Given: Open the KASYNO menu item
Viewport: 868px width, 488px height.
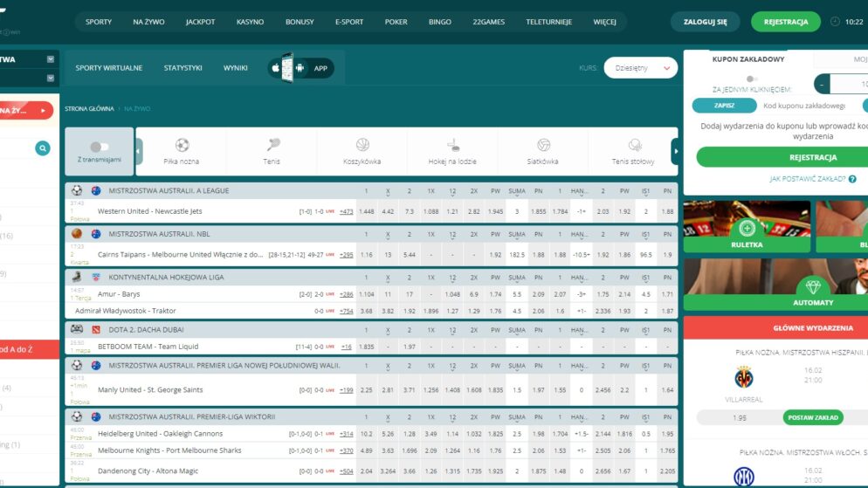Looking at the screenshot, I should coord(250,22).
